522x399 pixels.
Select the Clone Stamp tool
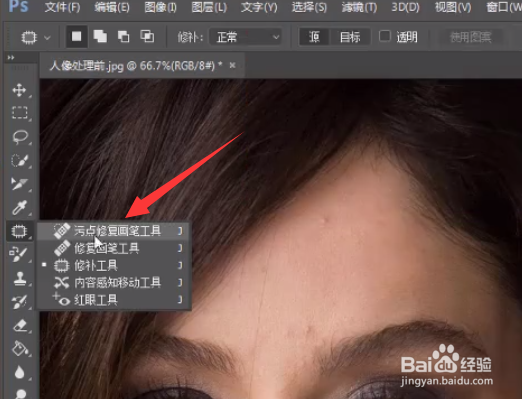(19, 278)
